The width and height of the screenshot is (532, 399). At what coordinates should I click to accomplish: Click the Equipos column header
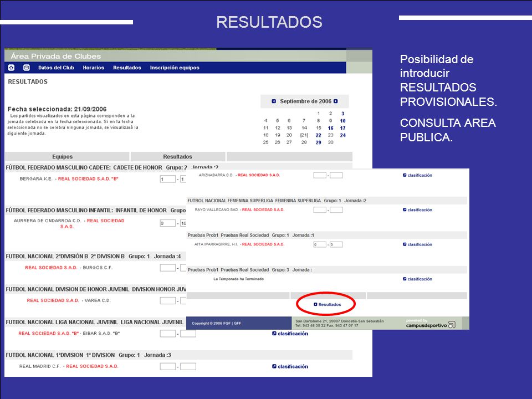tap(63, 157)
